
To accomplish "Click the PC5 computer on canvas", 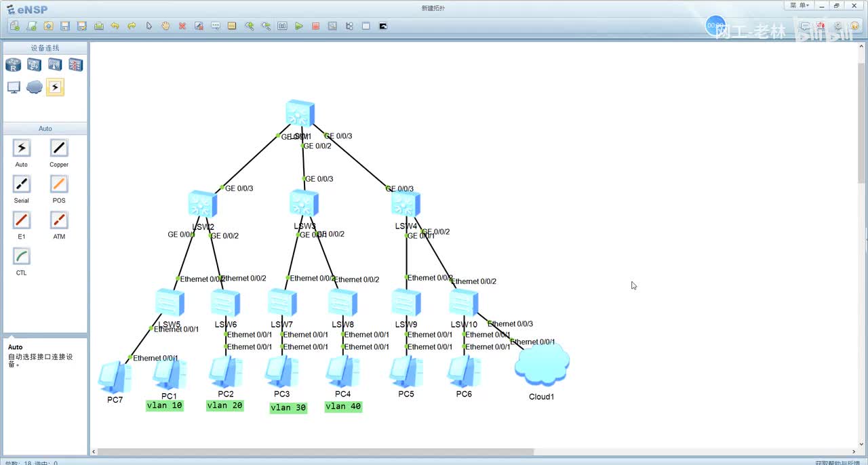I will pyautogui.click(x=406, y=371).
